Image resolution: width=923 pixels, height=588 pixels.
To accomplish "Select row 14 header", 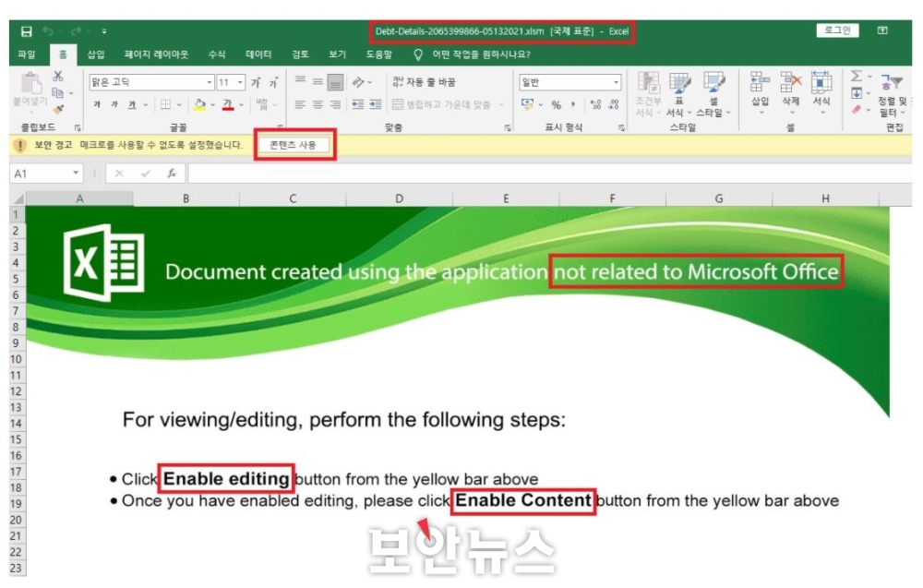I will (17, 423).
